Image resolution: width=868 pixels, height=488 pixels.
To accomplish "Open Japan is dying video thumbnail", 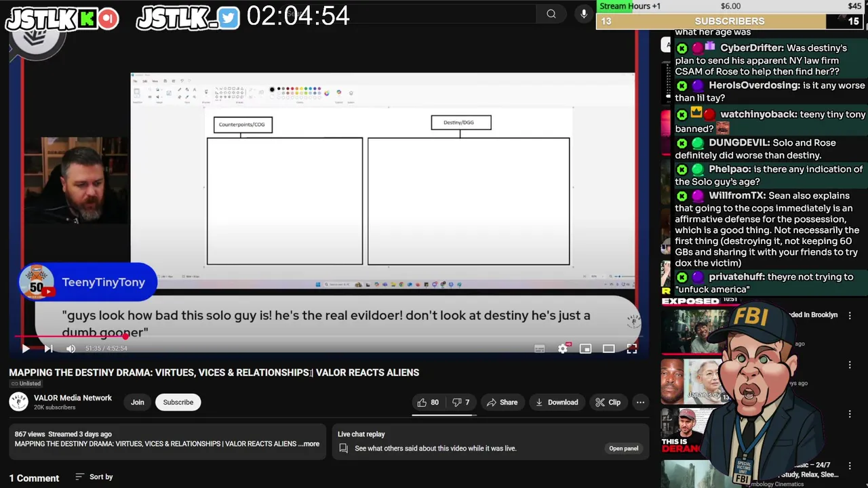I will (x=690, y=381).
